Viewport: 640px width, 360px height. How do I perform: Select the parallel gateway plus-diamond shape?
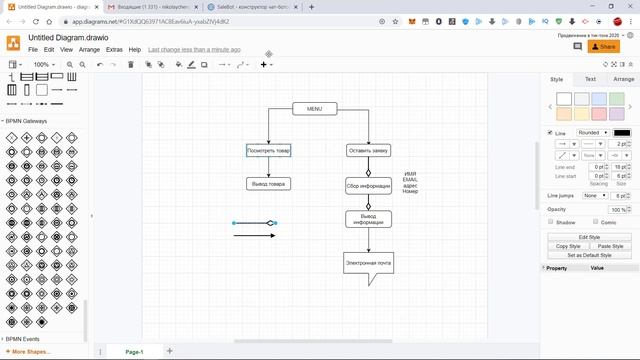point(27,138)
